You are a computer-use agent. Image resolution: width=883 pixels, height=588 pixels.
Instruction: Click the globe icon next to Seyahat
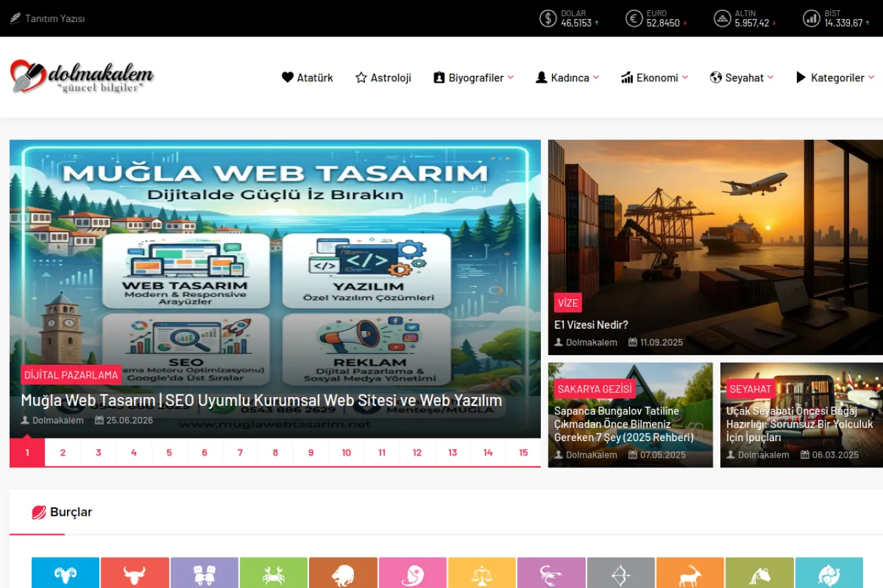tap(716, 77)
